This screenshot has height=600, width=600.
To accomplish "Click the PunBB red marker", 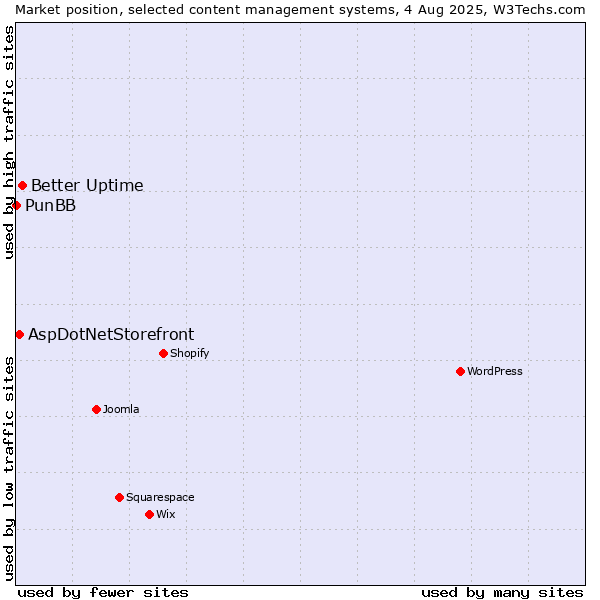I will coord(16,205).
